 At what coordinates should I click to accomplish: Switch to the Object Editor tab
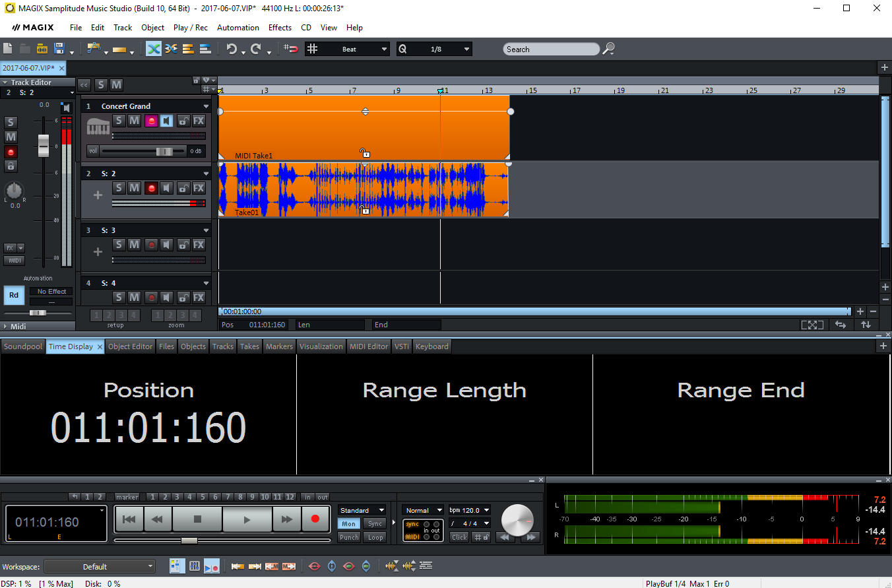point(130,346)
